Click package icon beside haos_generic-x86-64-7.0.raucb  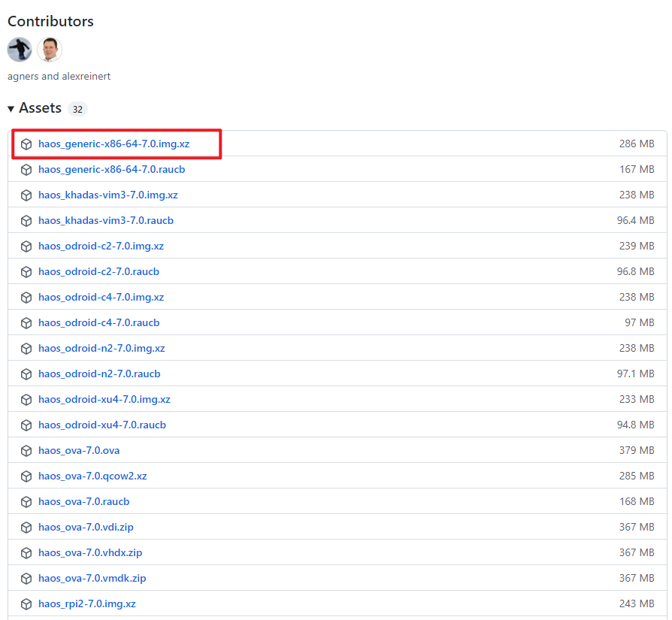tap(26, 170)
